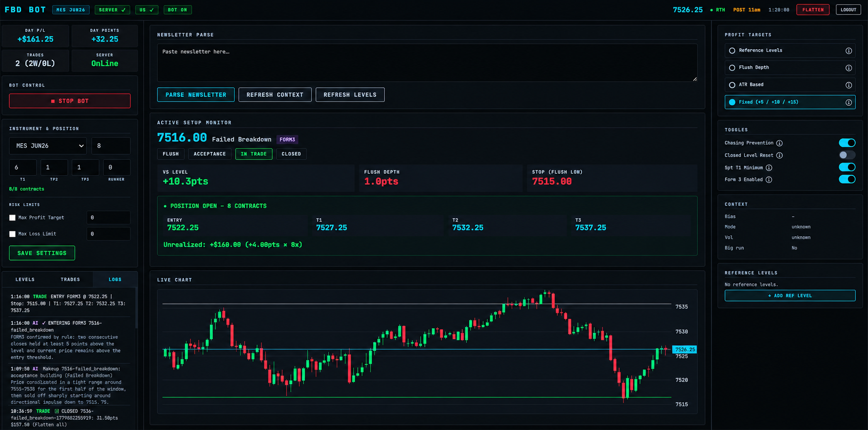Image resolution: width=868 pixels, height=430 pixels.
Task: Click stop flush low value 7515.00
Action: (552, 181)
